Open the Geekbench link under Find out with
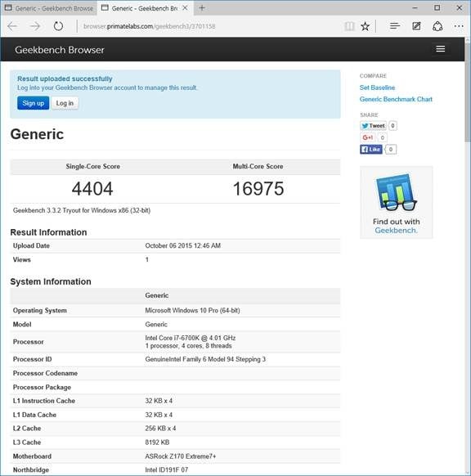The height and width of the screenshot is (476, 471). pyautogui.click(x=396, y=231)
